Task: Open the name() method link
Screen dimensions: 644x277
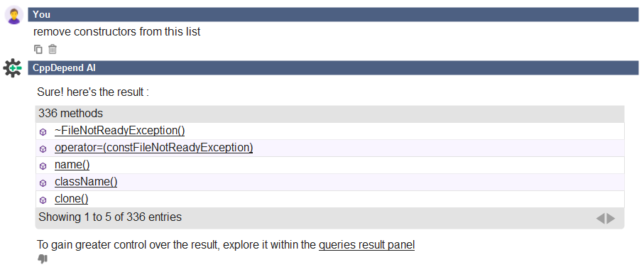Action: [72, 165]
